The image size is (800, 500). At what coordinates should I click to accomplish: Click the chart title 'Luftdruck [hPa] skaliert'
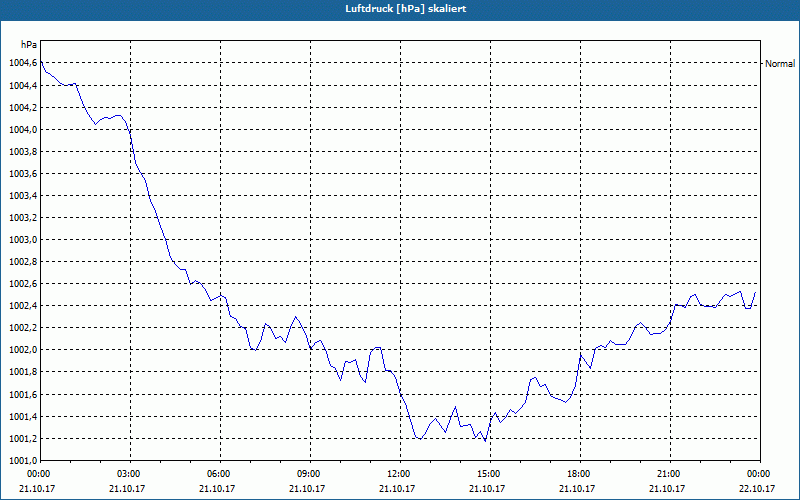[406, 9]
